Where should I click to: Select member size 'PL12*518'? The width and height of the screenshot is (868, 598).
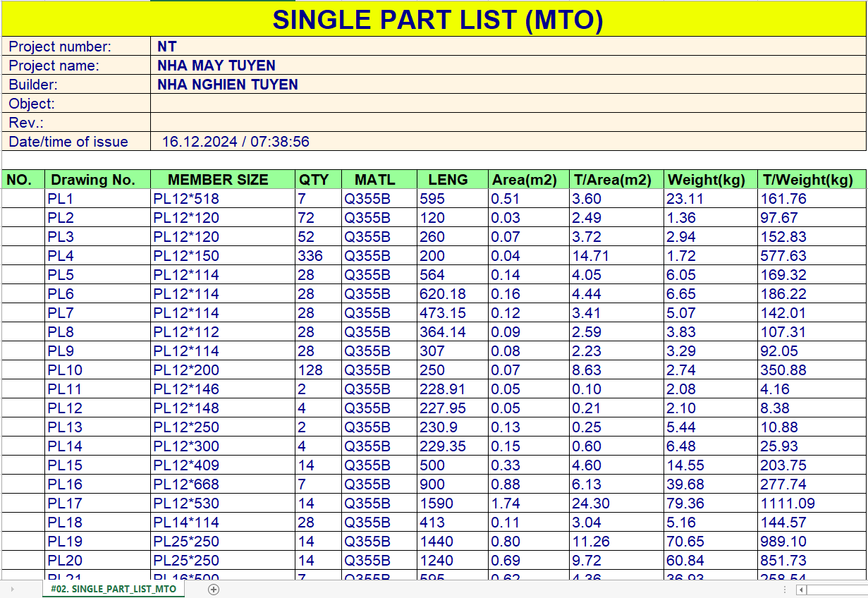(223, 199)
